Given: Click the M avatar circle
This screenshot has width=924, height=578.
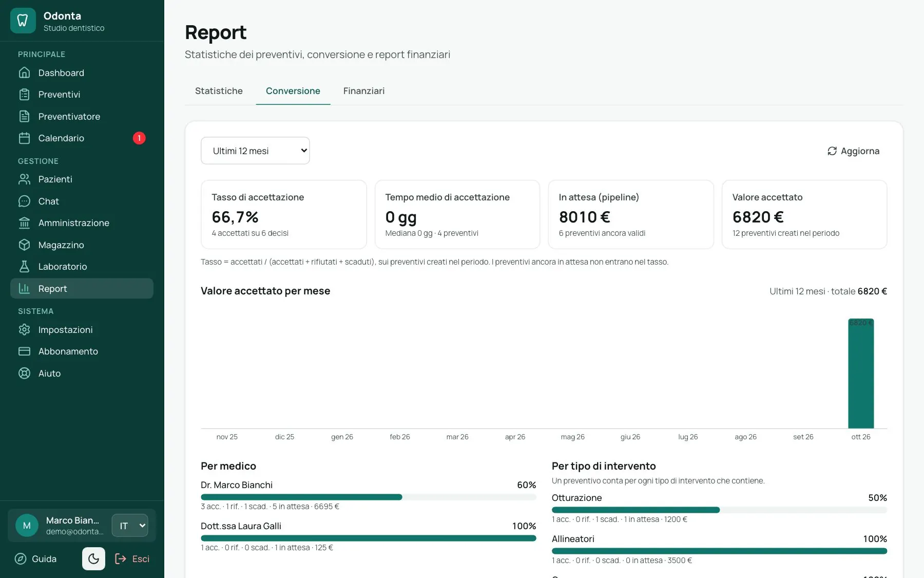Looking at the screenshot, I should pos(27,526).
